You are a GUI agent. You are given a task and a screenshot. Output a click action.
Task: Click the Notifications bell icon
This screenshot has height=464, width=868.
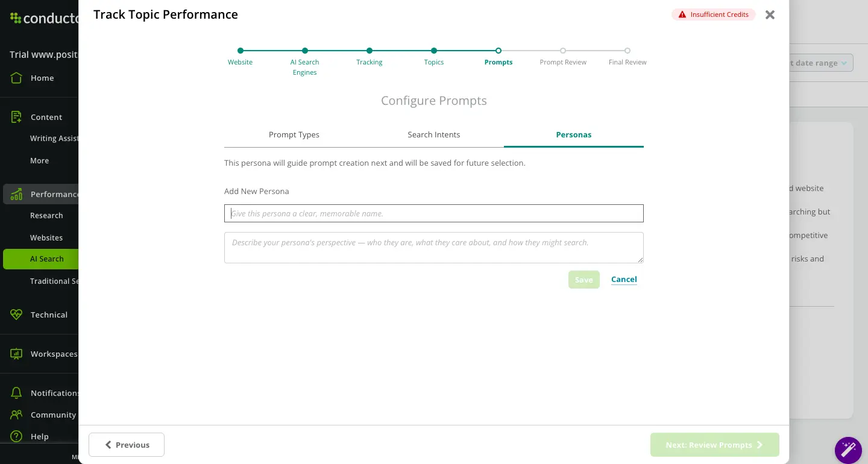point(16,393)
